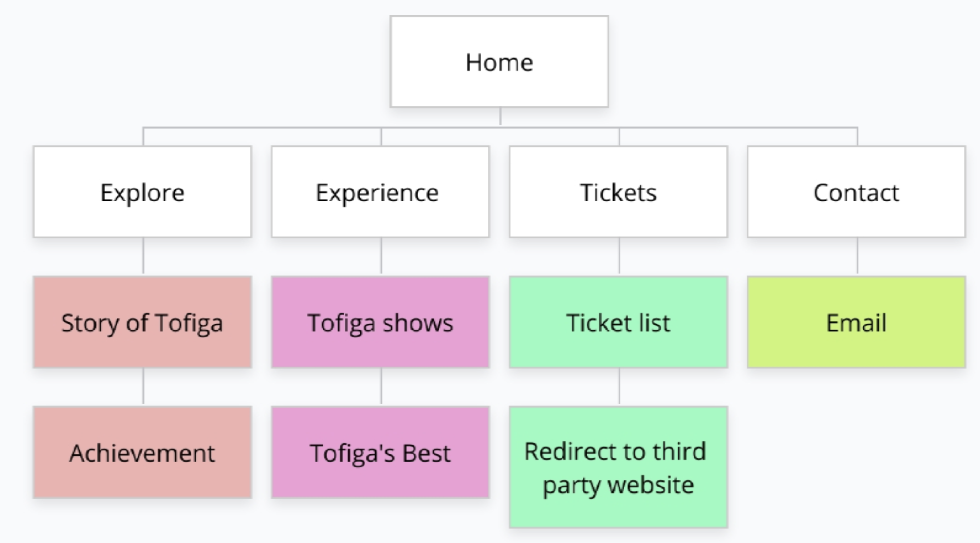Viewport: 980px width, 543px height.
Task: Click connector between Story of Tofiga and Achievement
Action: pyautogui.click(x=143, y=387)
